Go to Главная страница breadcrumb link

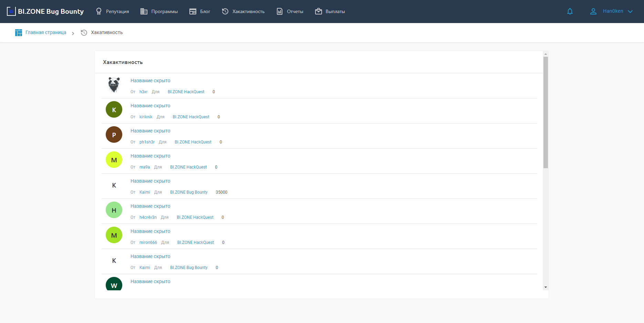[46, 33]
